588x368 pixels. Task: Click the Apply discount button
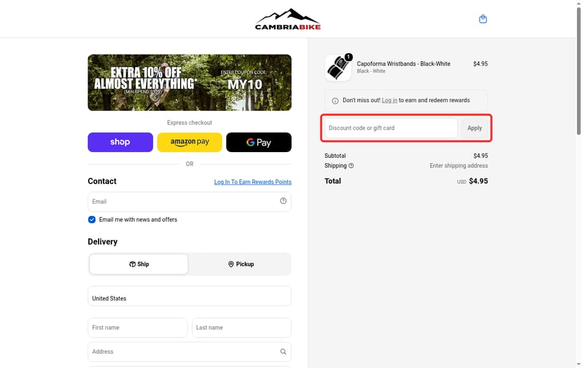[474, 128]
